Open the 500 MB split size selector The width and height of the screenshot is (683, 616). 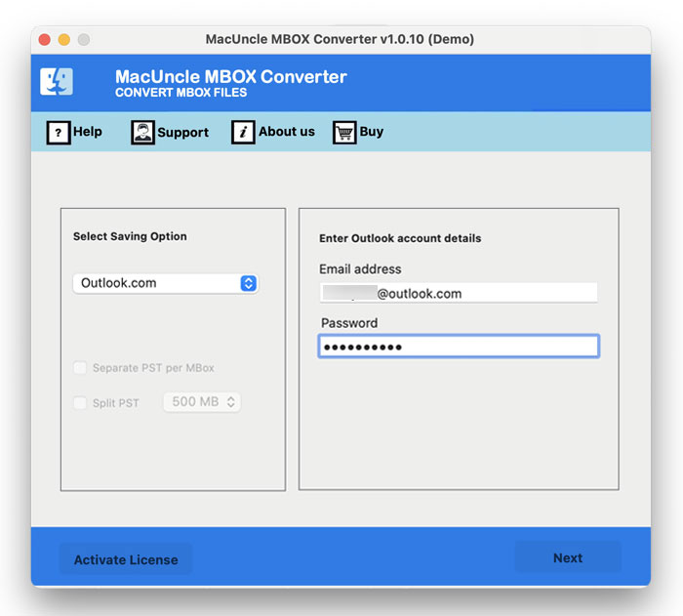(x=202, y=402)
